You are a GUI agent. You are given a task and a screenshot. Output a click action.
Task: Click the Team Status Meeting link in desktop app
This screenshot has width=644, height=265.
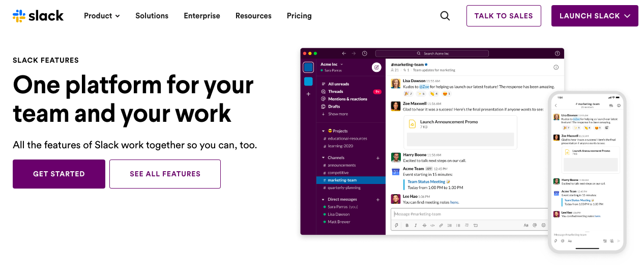[426, 181]
